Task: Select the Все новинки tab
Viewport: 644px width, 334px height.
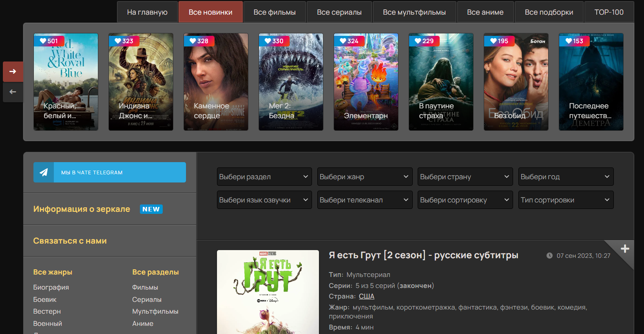Action: (x=210, y=12)
